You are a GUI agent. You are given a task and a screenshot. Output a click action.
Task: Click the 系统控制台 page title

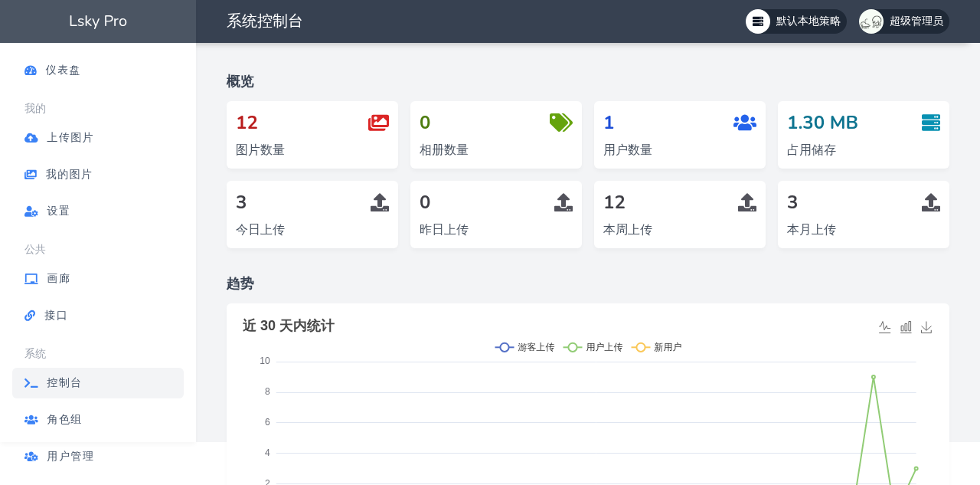tap(265, 21)
